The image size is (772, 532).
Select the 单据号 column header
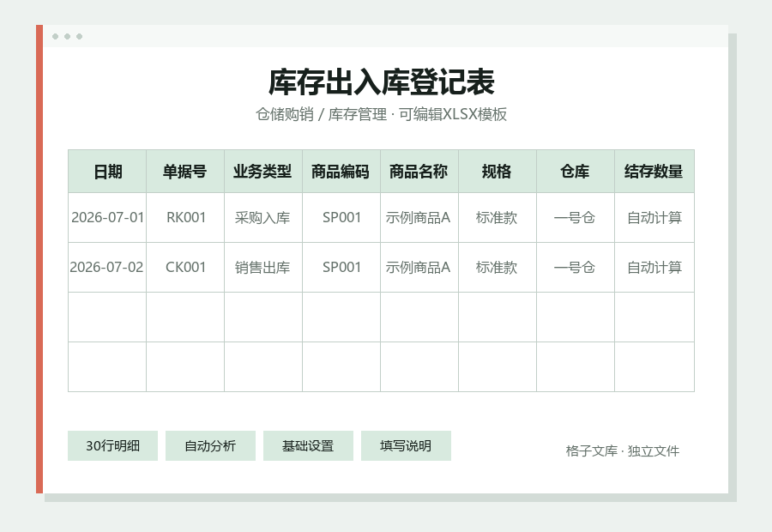[185, 172]
